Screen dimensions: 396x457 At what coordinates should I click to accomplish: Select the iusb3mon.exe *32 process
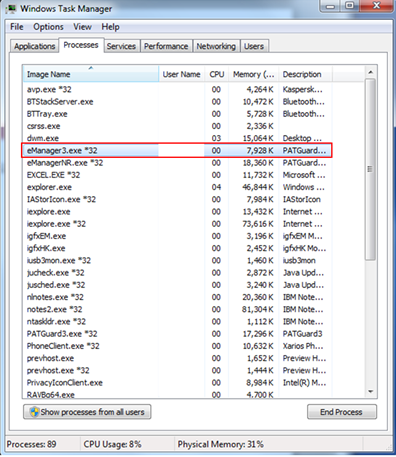(x=177, y=260)
